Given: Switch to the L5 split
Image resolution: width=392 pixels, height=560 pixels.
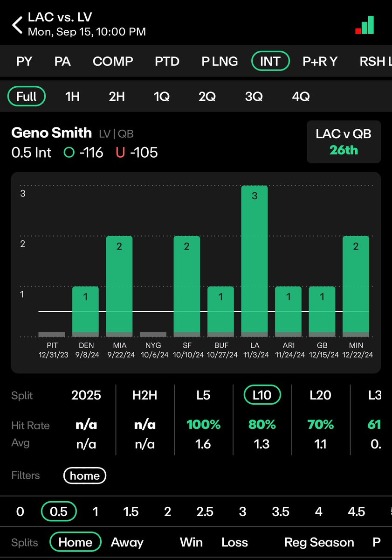Looking at the screenshot, I should tap(203, 395).
